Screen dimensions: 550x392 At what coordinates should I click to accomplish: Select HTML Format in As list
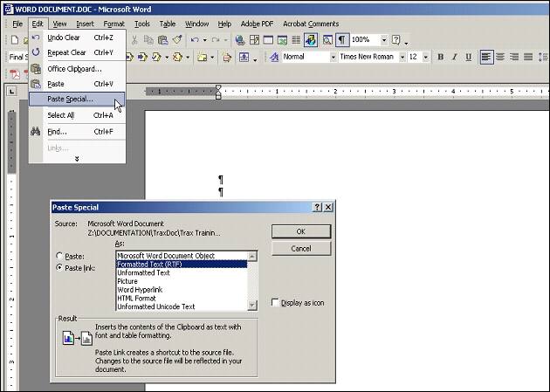pos(182,299)
